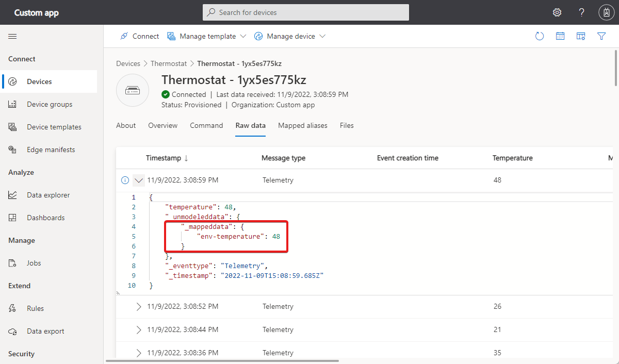Click the Temperature column header

click(513, 158)
